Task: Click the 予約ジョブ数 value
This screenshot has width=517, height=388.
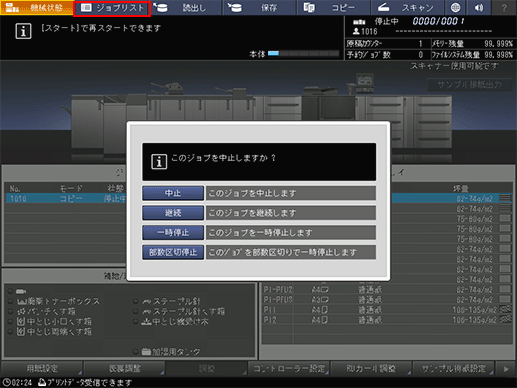Action: 421,55
